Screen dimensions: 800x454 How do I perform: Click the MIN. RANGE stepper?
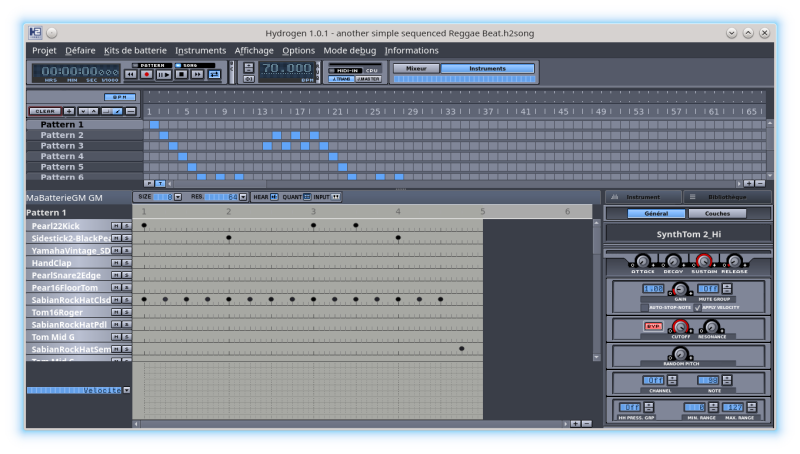[x=713, y=408]
